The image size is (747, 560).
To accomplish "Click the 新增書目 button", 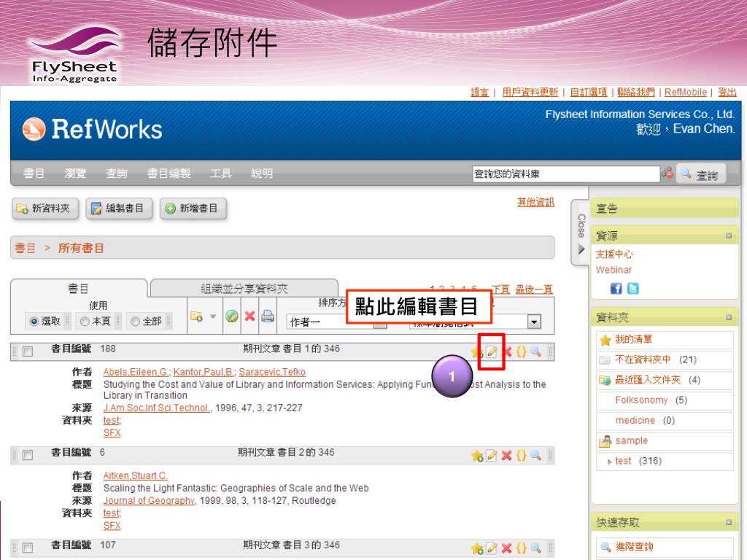I will (x=193, y=209).
